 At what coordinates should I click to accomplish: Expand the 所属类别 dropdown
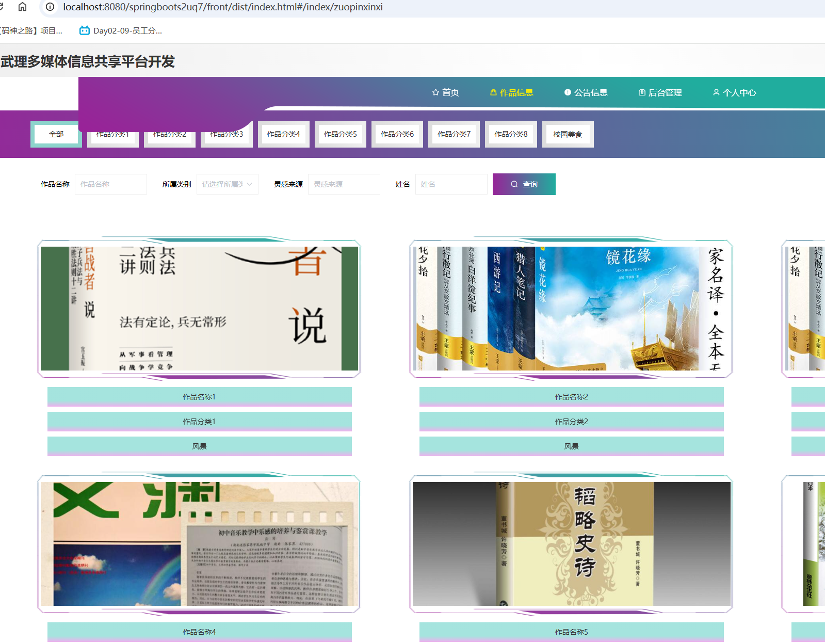(x=228, y=184)
